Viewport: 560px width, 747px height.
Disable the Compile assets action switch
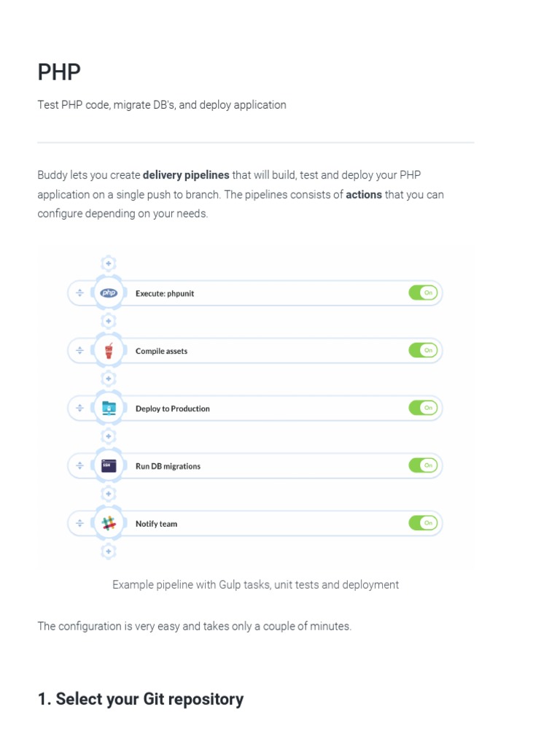pos(423,351)
